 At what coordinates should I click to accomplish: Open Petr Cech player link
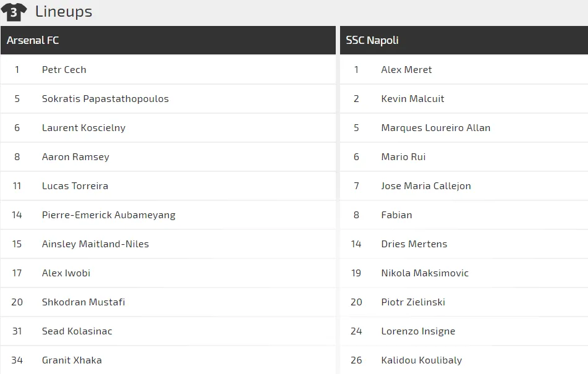click(64, 70)
